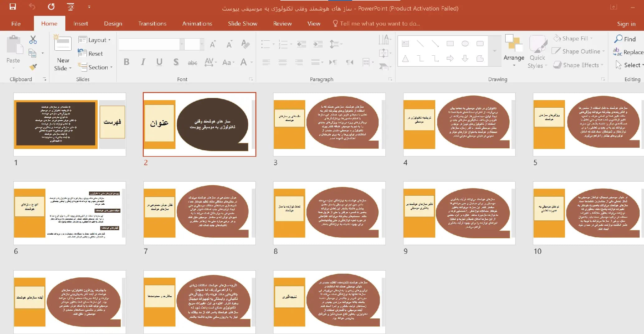The width and height of the screenshot is (644, 334).
Task: Select the Right Arrow shape
Action: pyautogui.click(x=450, y=58)
